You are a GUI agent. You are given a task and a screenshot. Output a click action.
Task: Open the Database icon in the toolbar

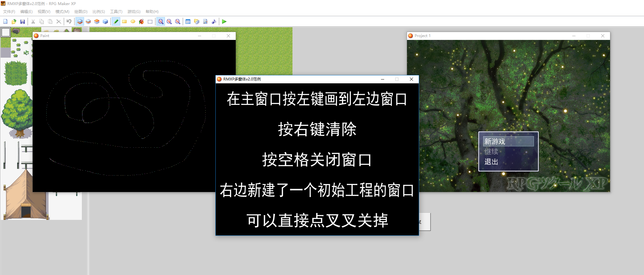click(x=188, y=22)
